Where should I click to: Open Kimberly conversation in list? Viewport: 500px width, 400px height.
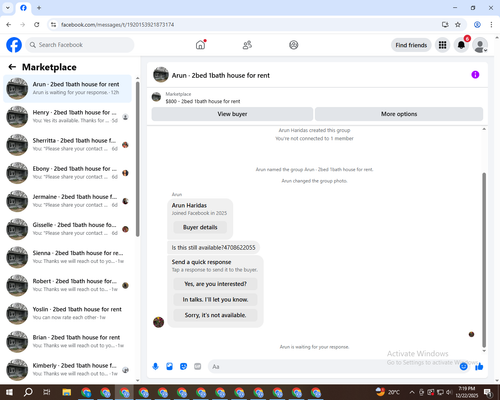(x=67, y=370)
